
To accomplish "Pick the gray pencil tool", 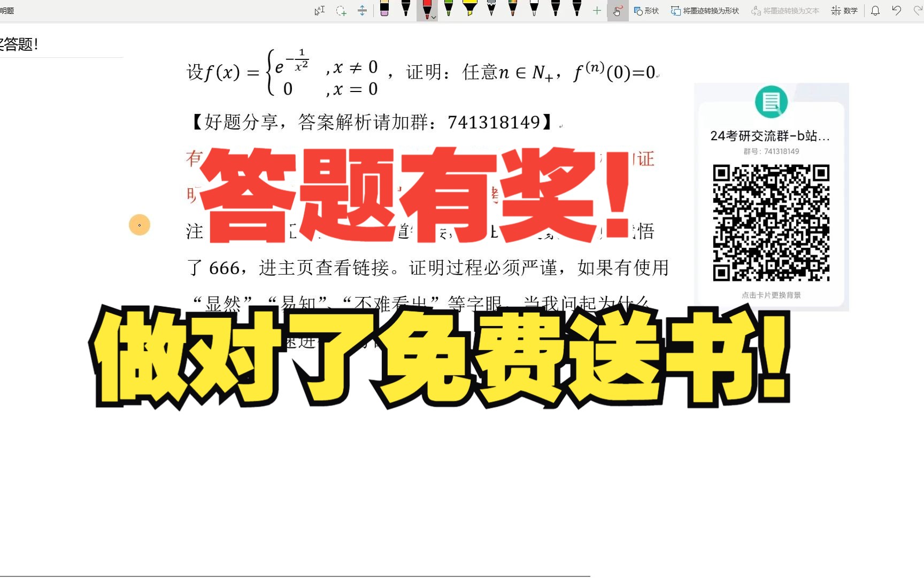I will [491, 9].
